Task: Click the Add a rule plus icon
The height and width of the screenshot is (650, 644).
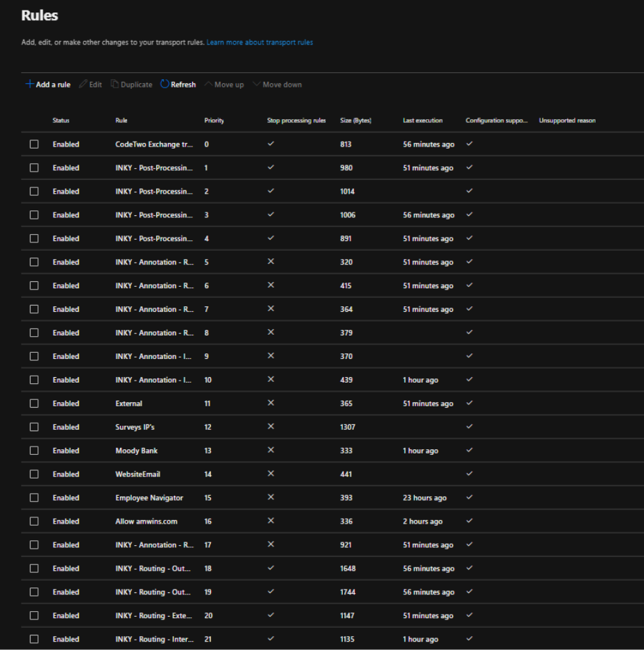Action: coord(30,84)
